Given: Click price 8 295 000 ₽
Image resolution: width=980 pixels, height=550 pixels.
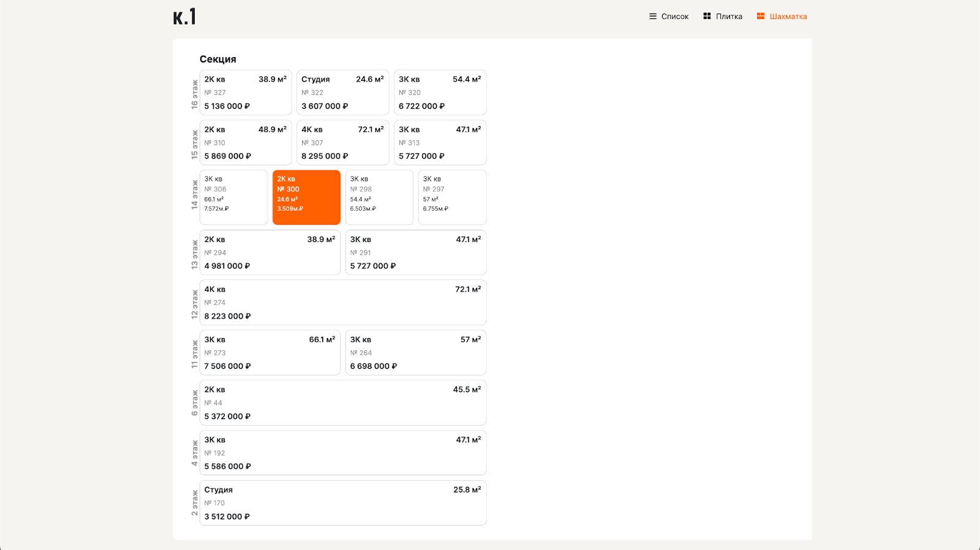Looking at the screenshot, I should (x=325, y=156).
